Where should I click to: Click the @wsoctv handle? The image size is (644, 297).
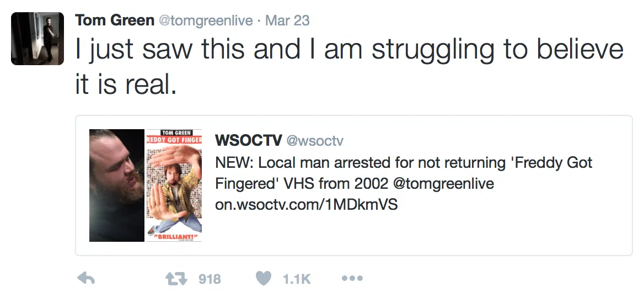314,141
